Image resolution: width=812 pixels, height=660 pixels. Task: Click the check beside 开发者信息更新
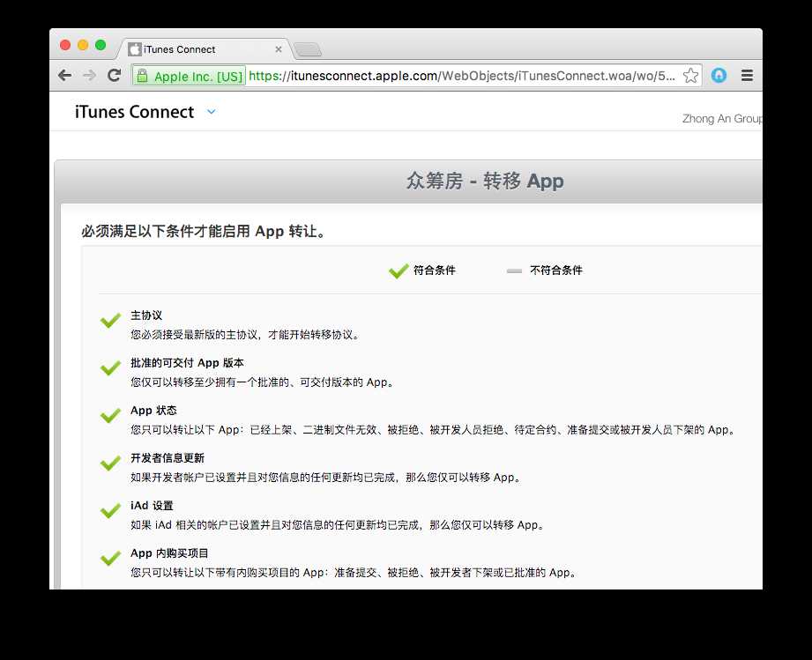point(110,463)
